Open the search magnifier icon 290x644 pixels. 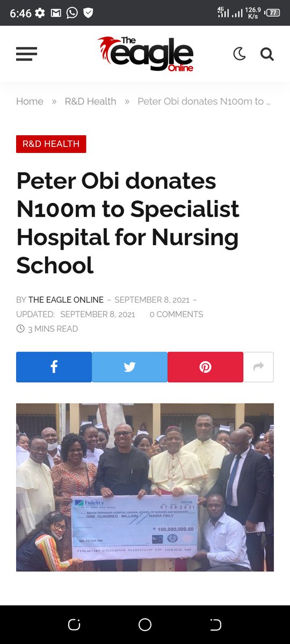pos(267,54)
